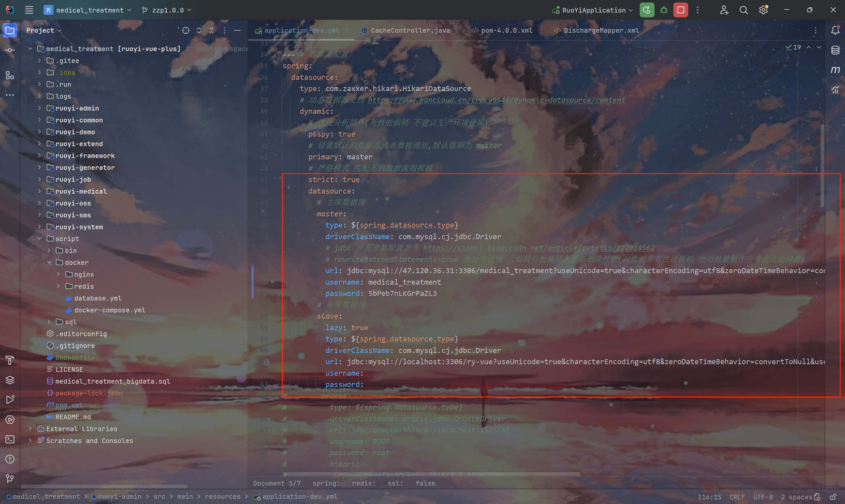This screenshot has width=845, height=504.
Task: Expand all in Project panel
Action: tap(199, 31)
